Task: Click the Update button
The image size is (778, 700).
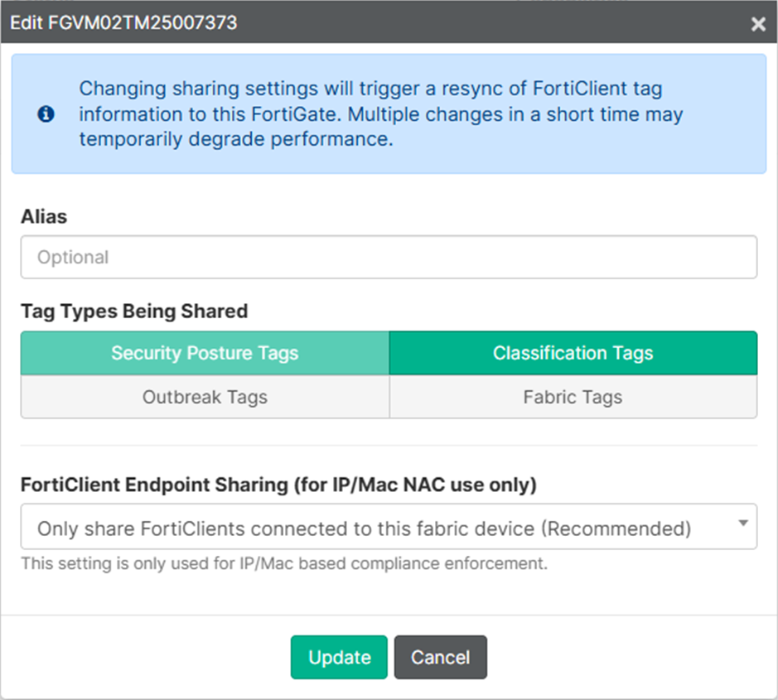Action: (339, 657)
